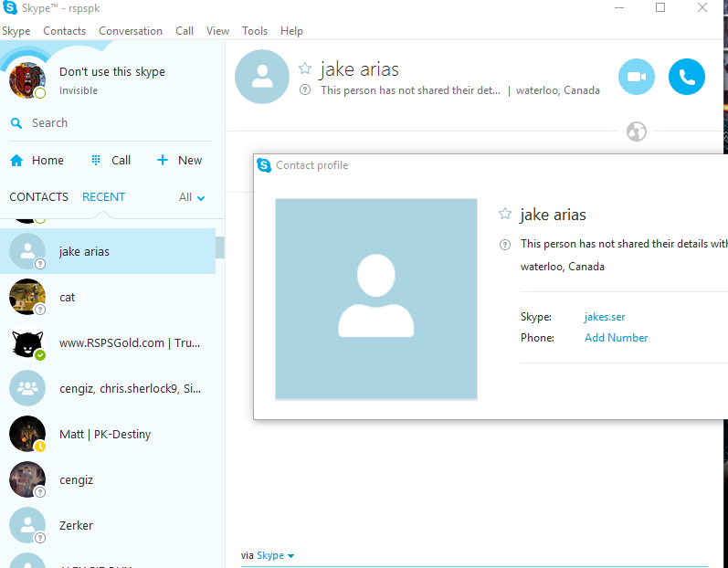Open the Contacts menu

tap(65, 31)
